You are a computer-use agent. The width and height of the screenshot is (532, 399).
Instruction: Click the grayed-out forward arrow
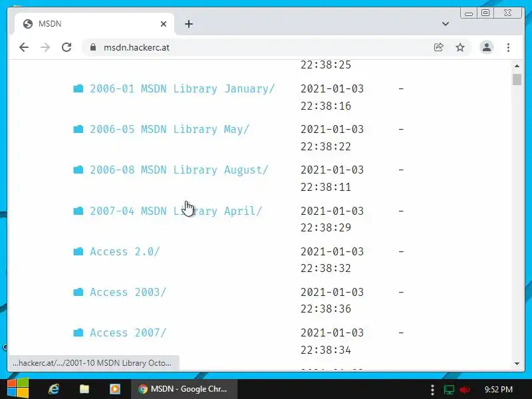pos(45,47)
